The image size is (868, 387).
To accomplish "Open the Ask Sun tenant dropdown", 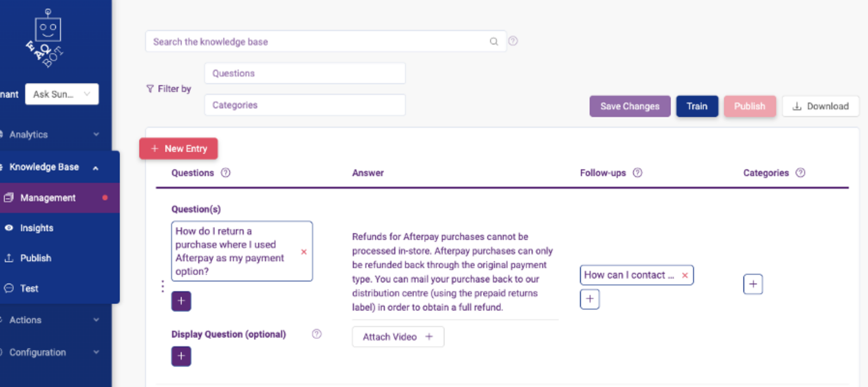I will (x=62, y=94).
